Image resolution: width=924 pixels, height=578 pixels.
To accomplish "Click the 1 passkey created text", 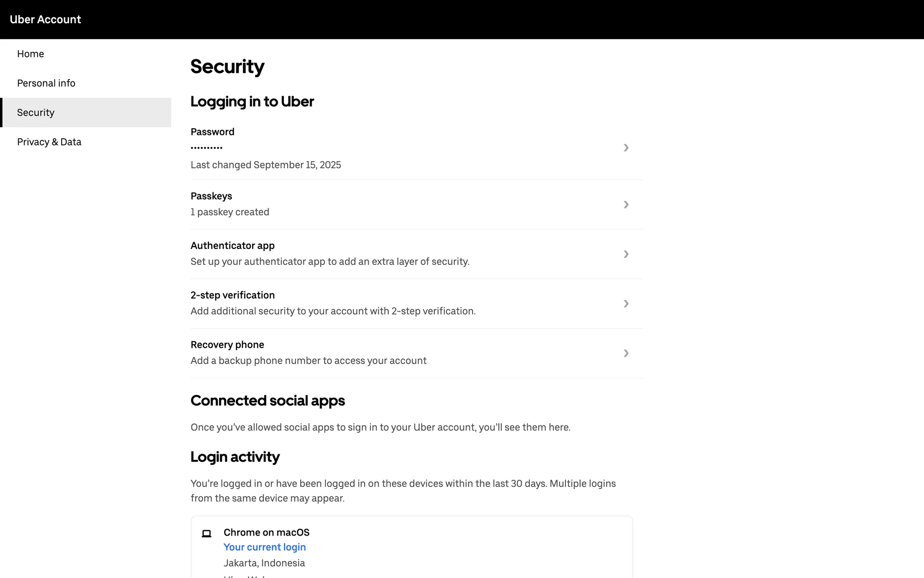I will tap(230, 212).
